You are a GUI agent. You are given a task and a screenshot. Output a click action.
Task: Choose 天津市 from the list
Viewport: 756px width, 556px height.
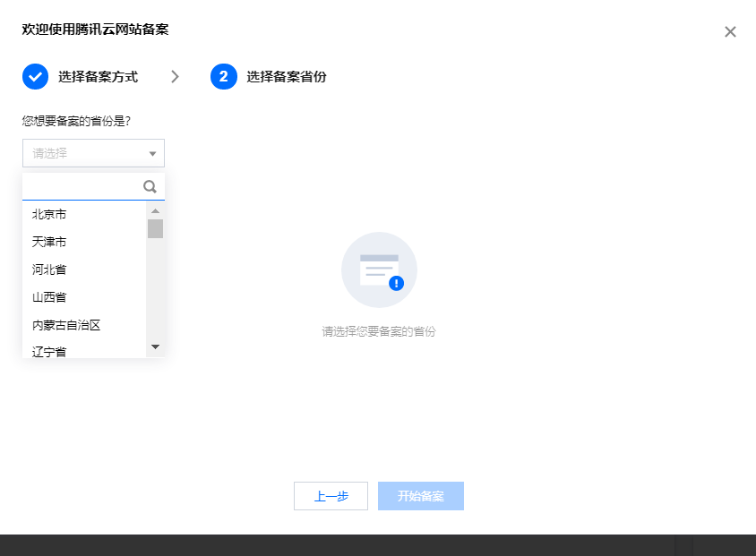pyautogui.click(x=84, y=242)
